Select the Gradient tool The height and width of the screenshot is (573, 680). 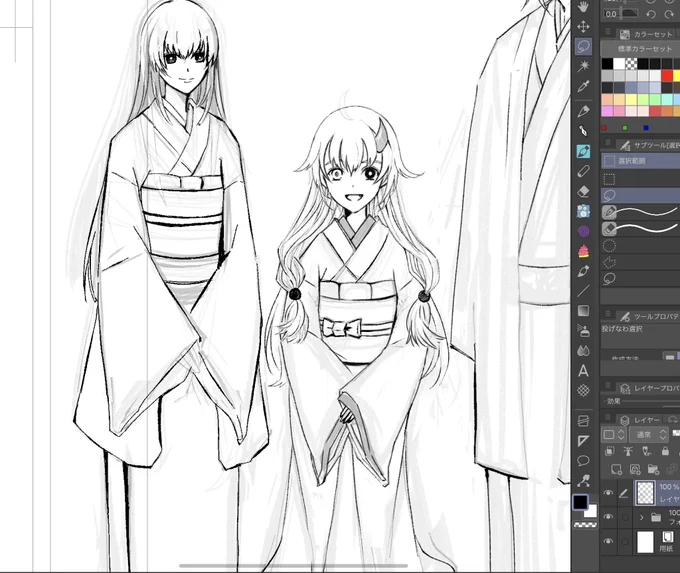584,311
